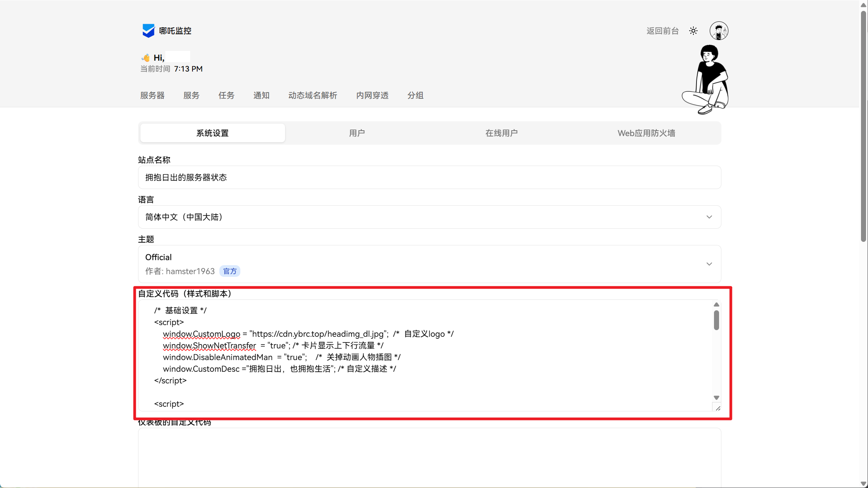Open the user avatar menu
The height and width of the screenshot is (488, 868).
click(x=719, y=31)
